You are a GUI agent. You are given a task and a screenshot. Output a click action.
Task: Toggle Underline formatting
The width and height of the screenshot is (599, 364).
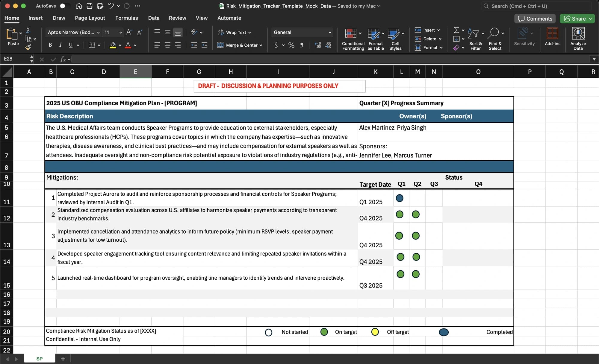click(71, 45)
